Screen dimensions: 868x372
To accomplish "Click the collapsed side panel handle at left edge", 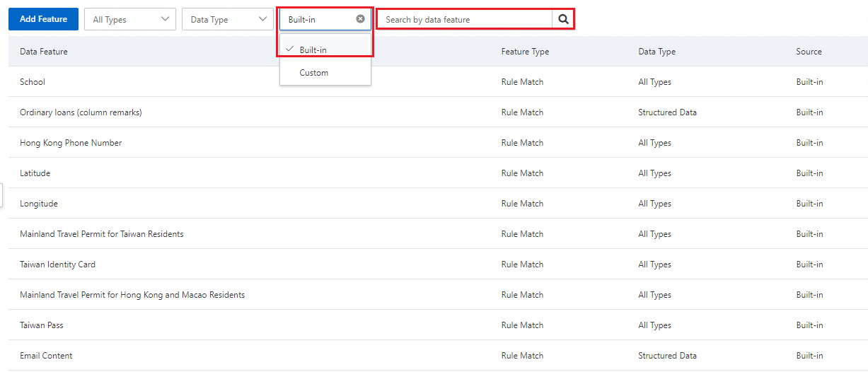I will click(x=1, y=196).
